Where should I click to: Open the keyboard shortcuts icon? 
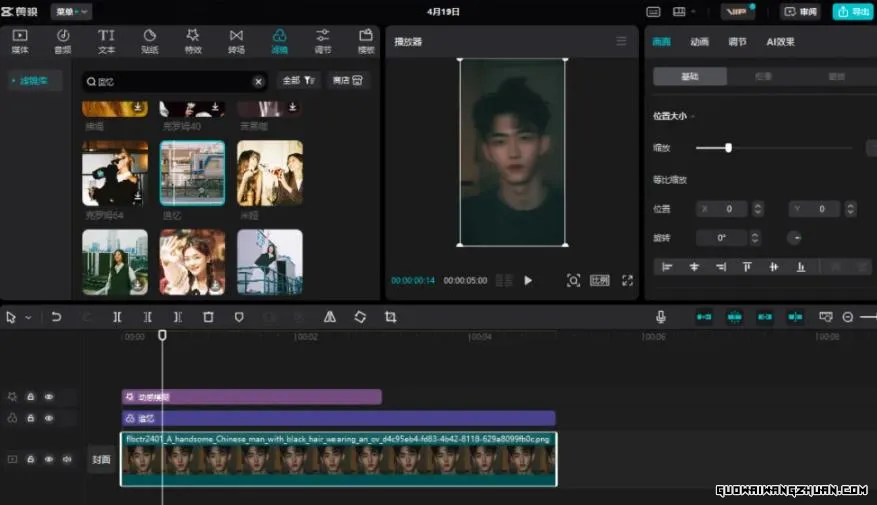[653, 11]
